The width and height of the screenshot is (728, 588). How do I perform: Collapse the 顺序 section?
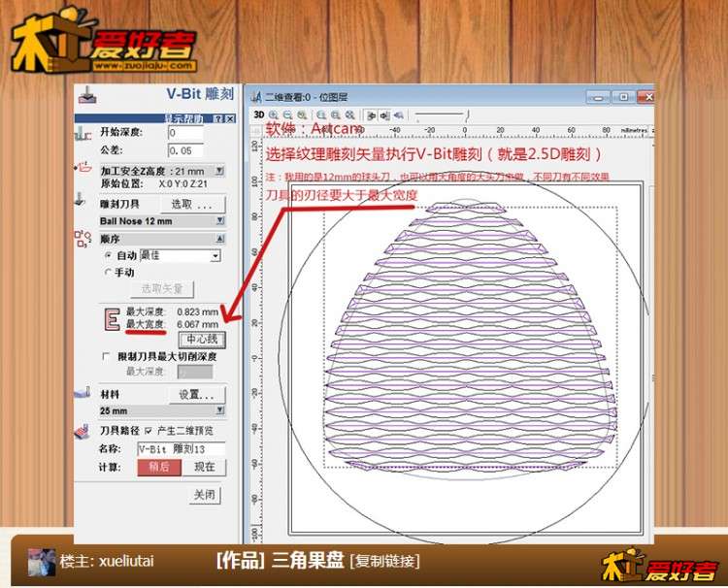pyautogui.click(x=220, y=239)
